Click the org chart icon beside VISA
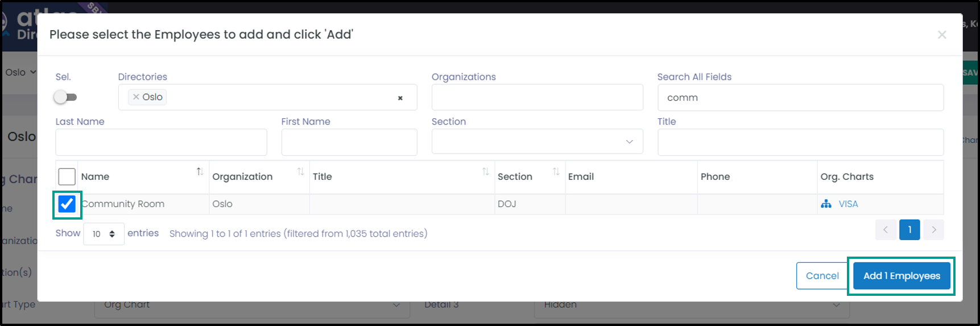Viewport: 980px width, 326px height. tap(826, 204)
